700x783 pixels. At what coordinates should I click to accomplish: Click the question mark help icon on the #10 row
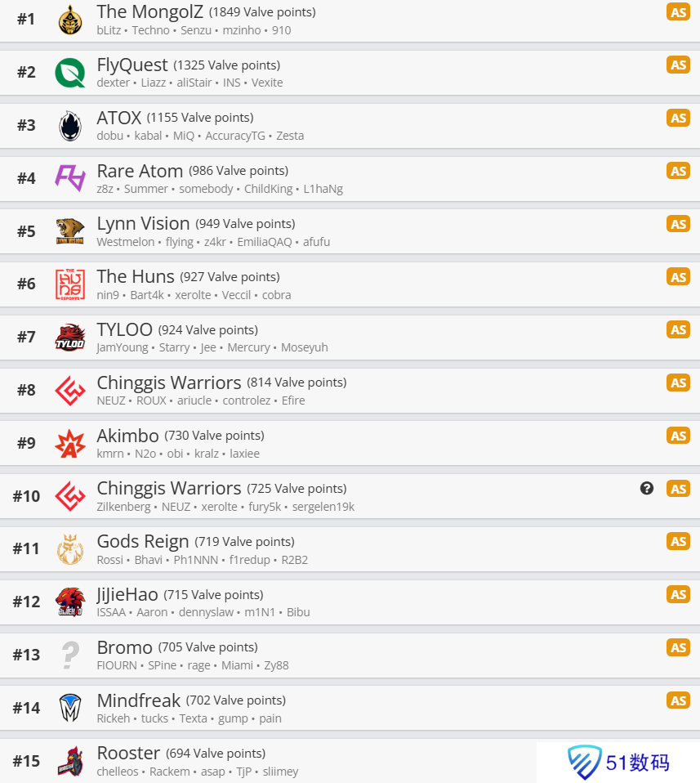pyautogui.click(x=647, y=489)
